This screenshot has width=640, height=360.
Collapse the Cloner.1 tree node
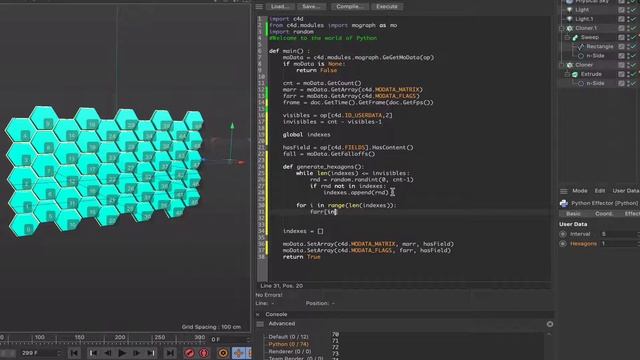562,28
